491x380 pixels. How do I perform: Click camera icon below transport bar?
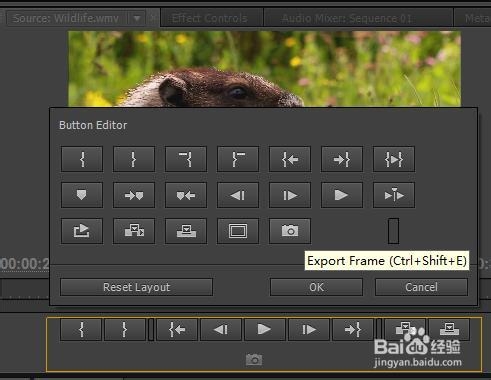254,360
